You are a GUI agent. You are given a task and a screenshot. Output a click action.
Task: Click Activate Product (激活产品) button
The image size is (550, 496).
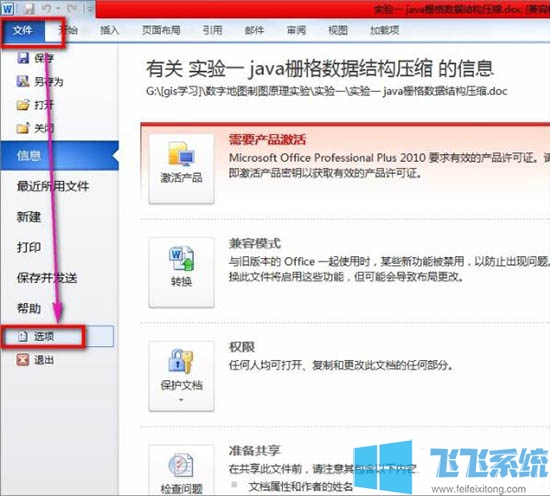181,168
